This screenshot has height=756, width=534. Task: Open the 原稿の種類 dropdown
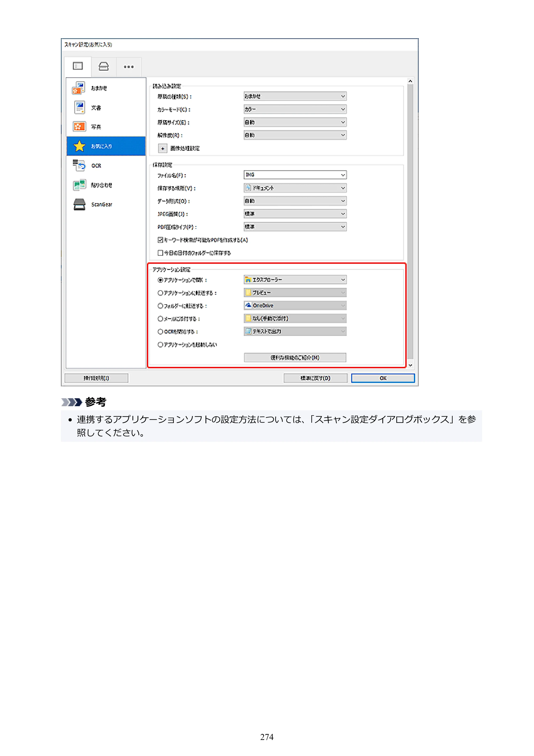click(295, 96)
